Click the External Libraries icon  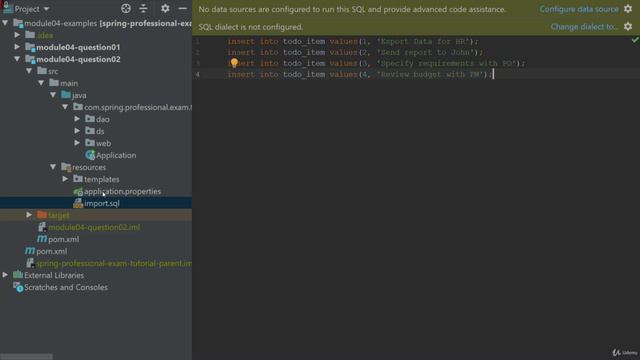(18, 275)
